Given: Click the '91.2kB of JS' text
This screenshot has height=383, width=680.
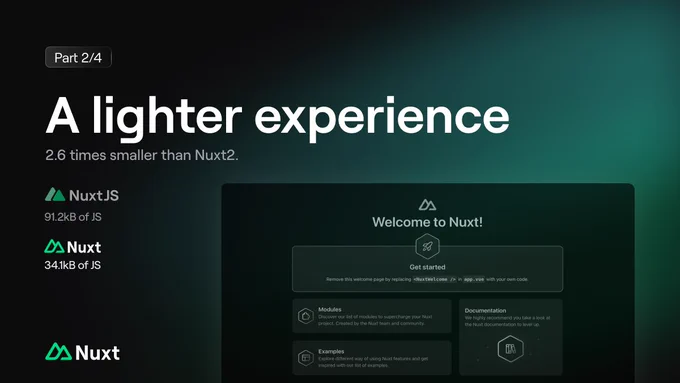Looking at the screenshot, I should pos(73,217).
